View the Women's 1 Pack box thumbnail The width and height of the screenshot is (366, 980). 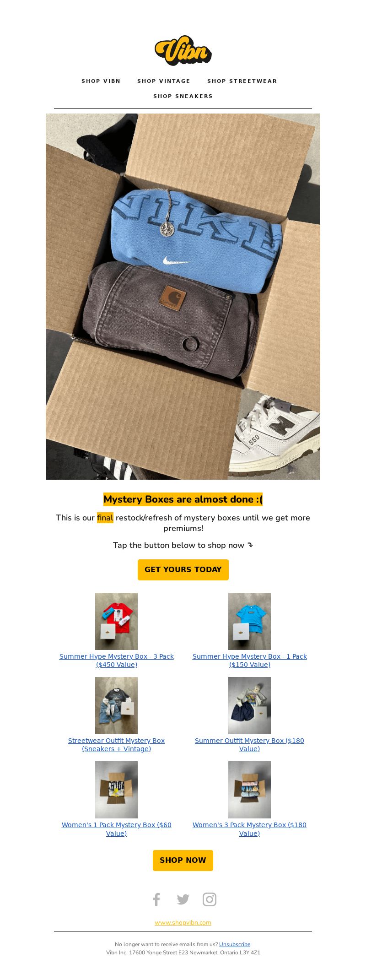pyautogui.click(x=116, y=790)
